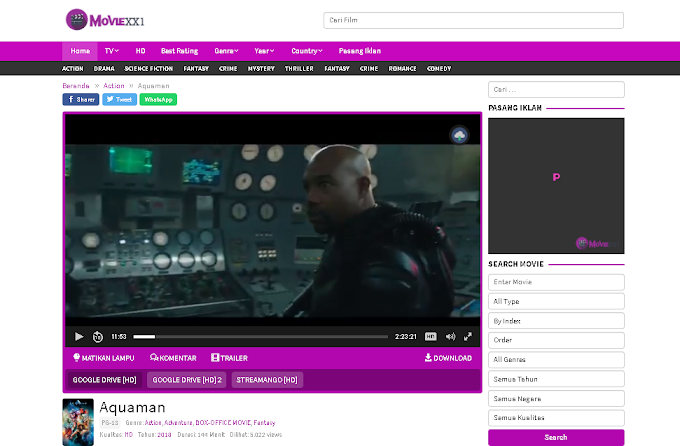Image resolution: width=680 pixels, height=446 pixels.
Task: Go to Beranda breadcrumb link
Action: point(76,86)
